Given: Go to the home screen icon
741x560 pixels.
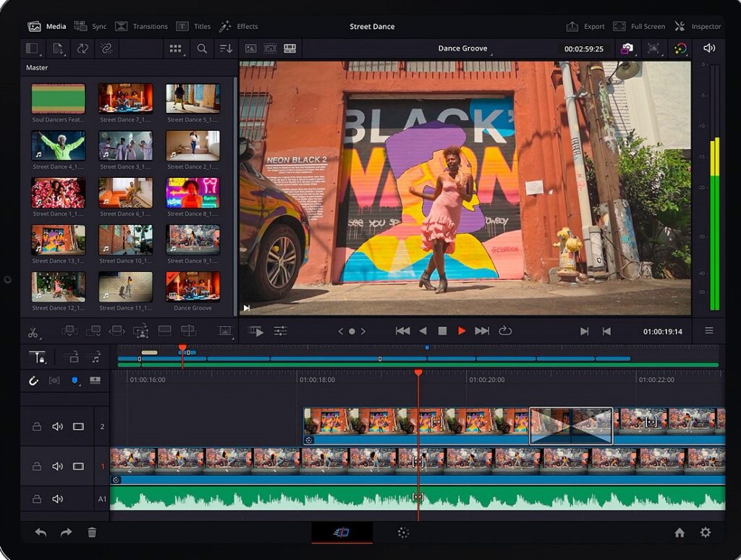Looking at the screenshot, I should [679, 533].
